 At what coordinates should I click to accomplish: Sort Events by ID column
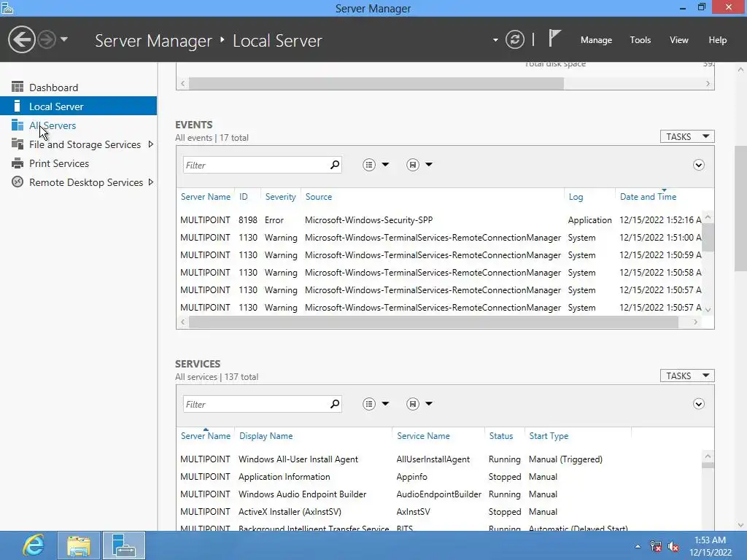click(x=244, y=197)
